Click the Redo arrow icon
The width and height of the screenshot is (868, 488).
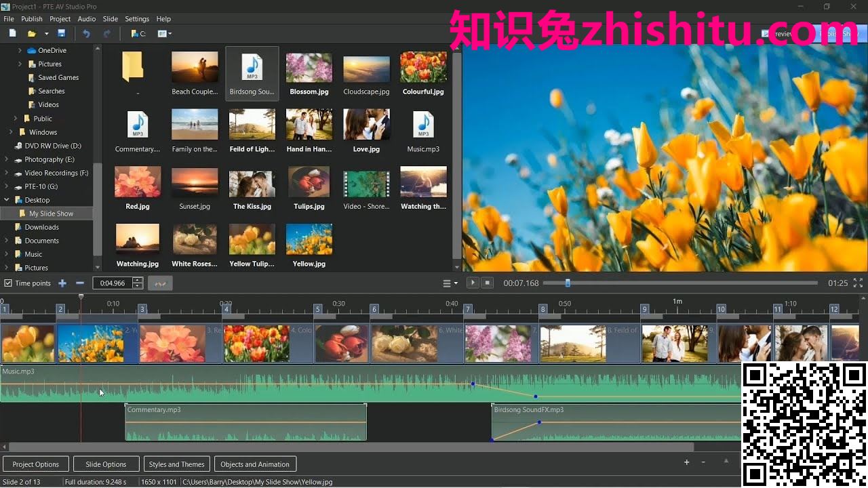[x=106, y=33]
